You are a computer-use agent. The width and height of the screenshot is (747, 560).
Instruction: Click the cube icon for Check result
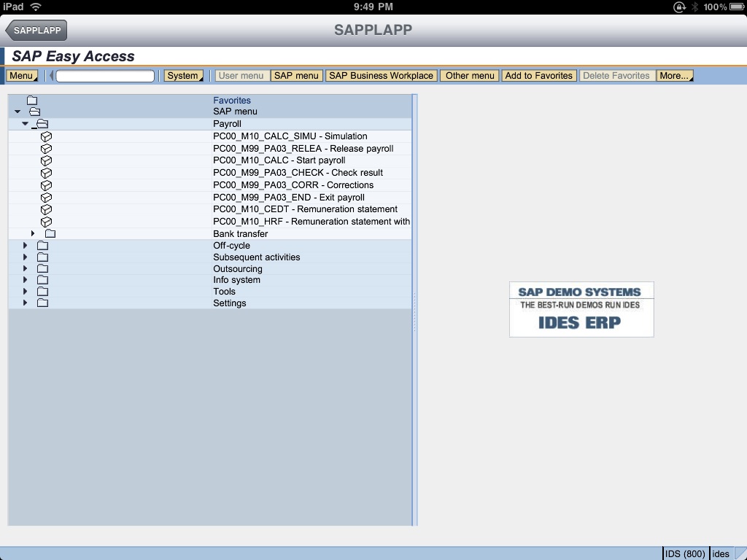(x=46, y=173)
